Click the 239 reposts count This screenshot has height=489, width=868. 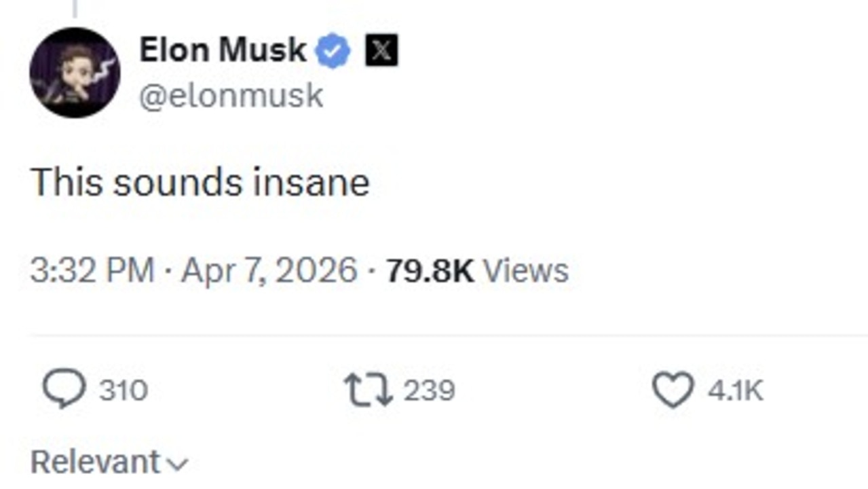pyautogui.click(x=429, y=391)
